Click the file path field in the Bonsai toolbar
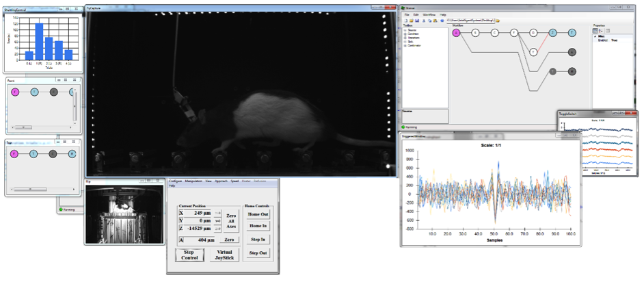This screenshot has height=282, width=644. (x=469, y=21)
